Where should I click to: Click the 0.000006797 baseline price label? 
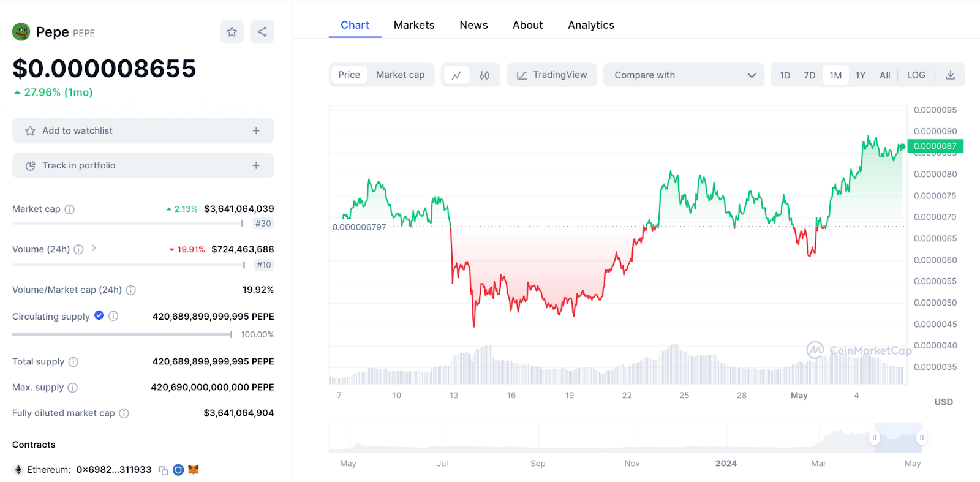point(359,227)
